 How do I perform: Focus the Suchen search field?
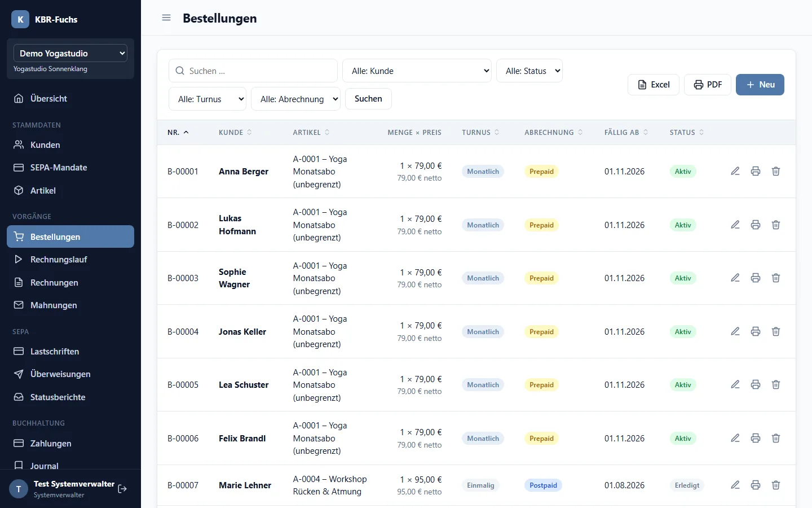click(x=253, y=71)
